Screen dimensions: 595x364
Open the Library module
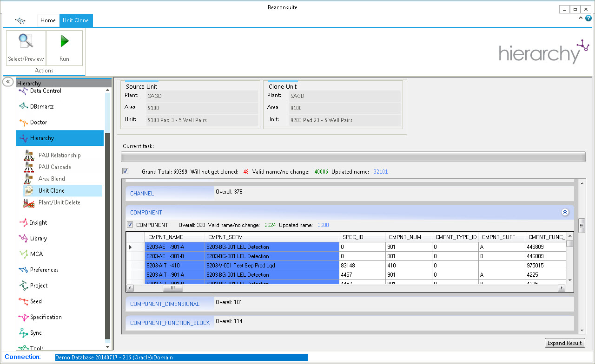tap(38, 238)
